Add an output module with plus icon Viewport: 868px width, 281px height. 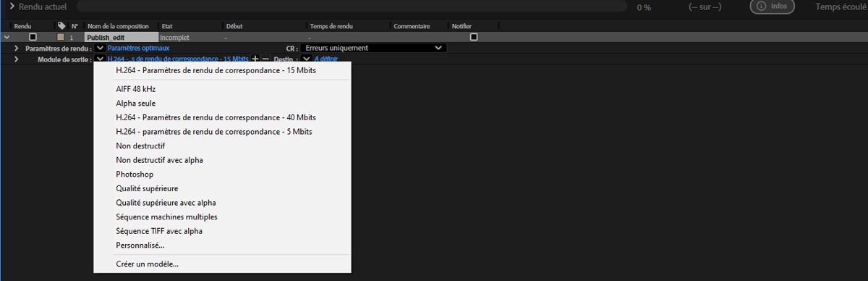(255, 59)
